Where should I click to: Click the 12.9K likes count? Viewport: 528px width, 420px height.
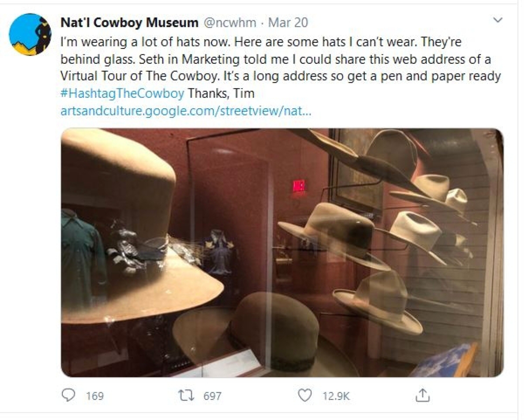point(336,396)
